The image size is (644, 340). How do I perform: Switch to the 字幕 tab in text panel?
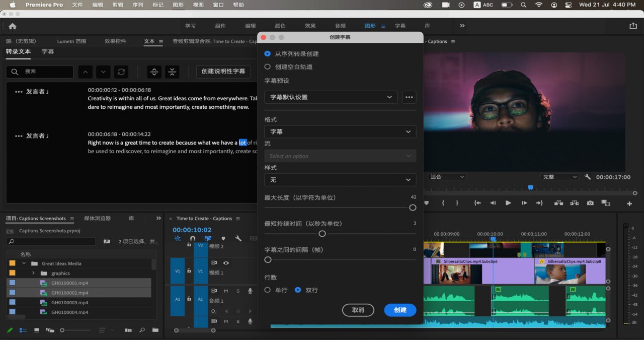(x=48, y=51)
